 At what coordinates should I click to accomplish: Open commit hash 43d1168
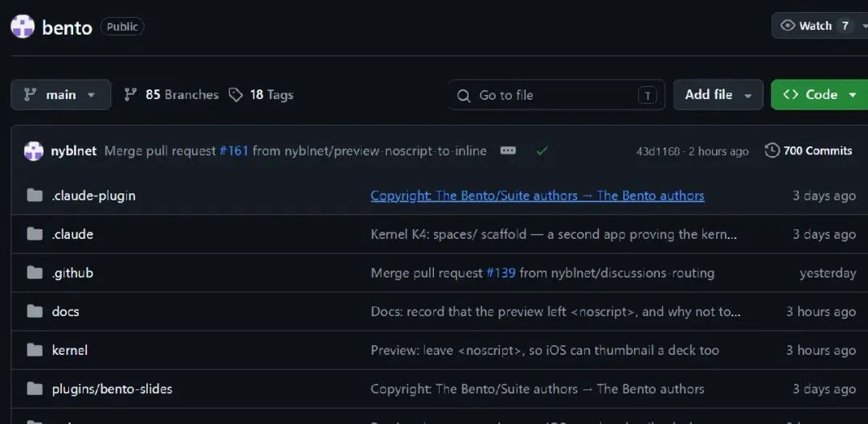tap(657, 151)
